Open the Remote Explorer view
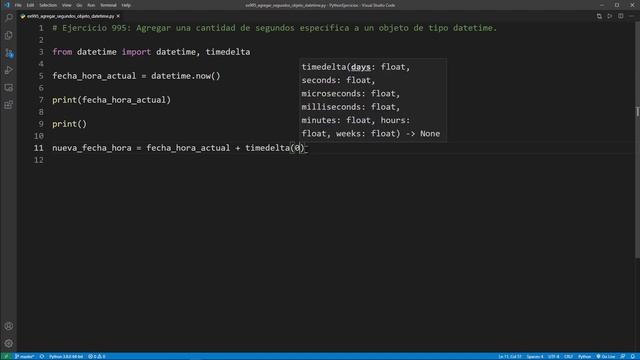The image size is (640, 360). [x=9, y=88]
